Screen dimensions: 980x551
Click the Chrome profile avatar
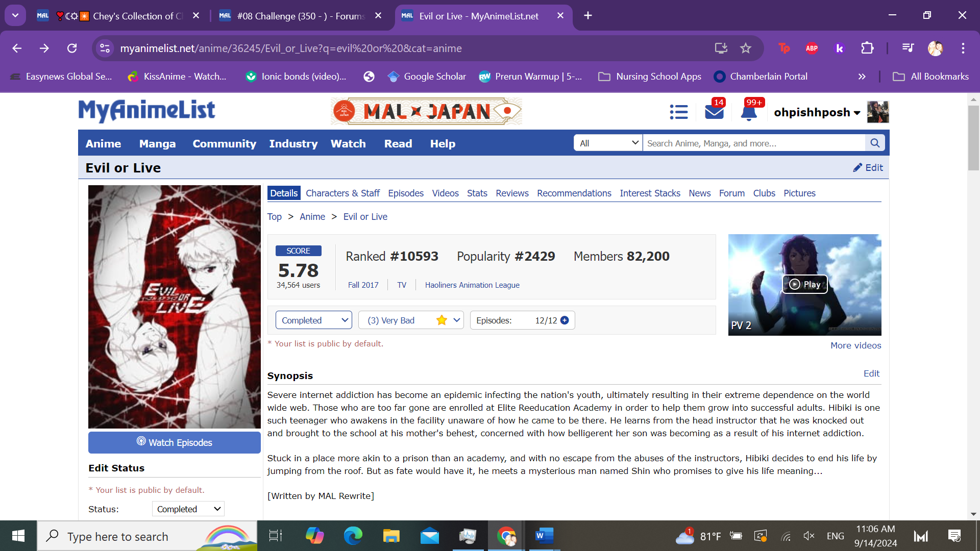pos(936,48)
